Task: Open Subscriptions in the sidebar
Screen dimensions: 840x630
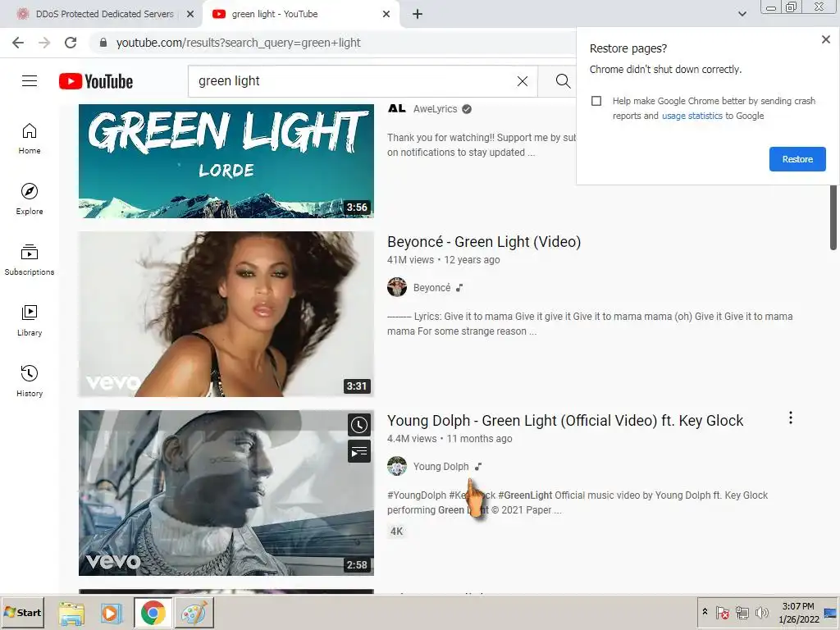Action: 30,260
